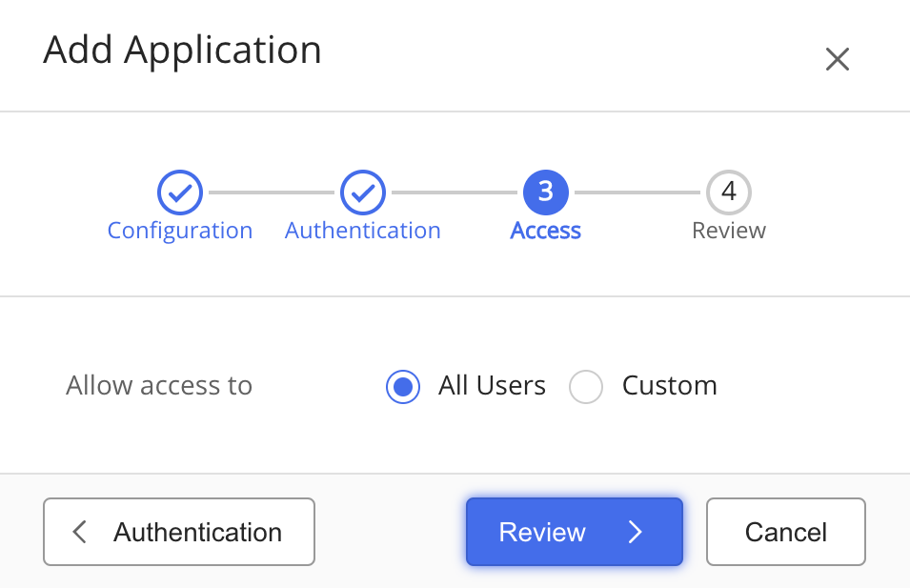Choose the Custom access option
This screenshot has width=910, height=588.
click(x=586, y=386)
